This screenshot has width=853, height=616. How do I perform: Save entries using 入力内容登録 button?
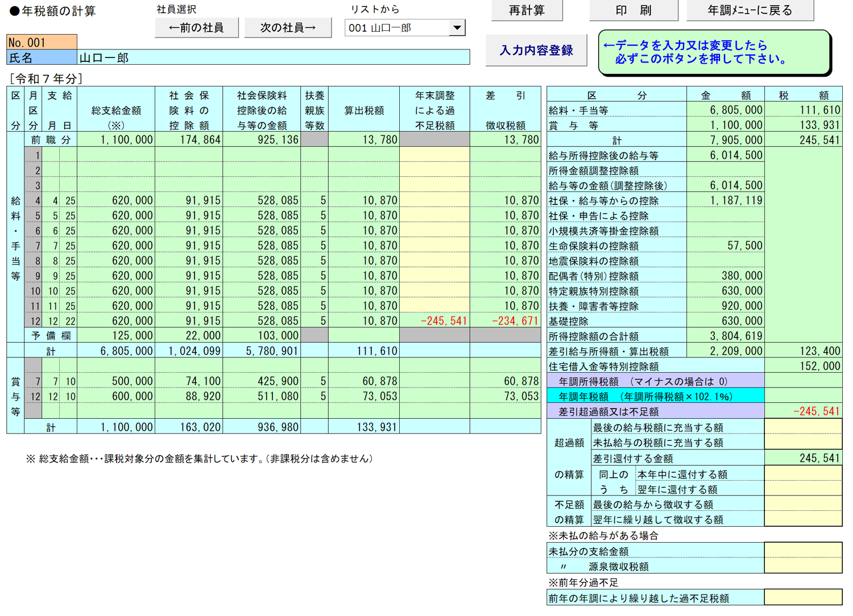536,51
